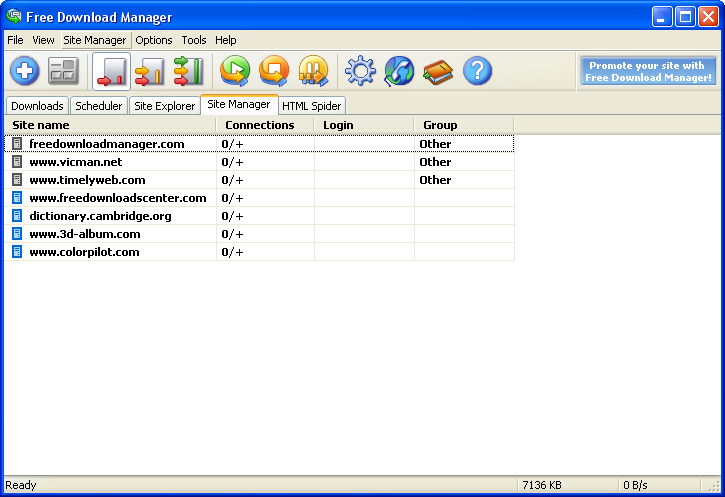Maximize the Free Download Manager window
The image size is (725, 497).
(685, 17)
